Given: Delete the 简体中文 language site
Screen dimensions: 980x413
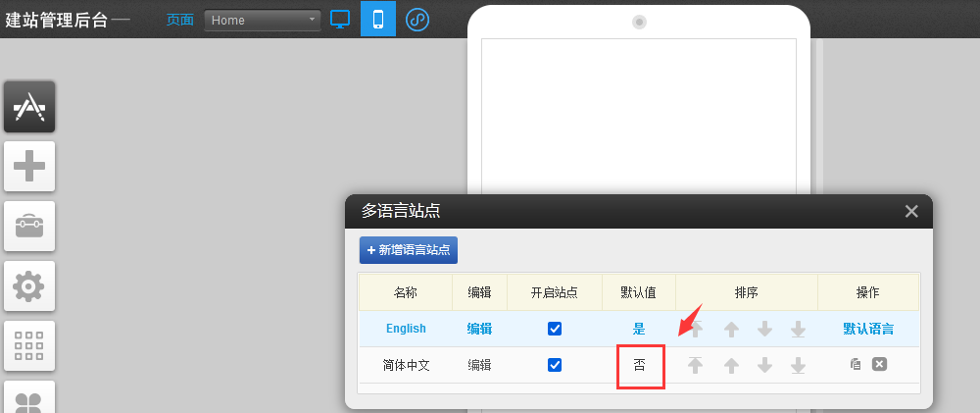Looking at the screenshot, I should point(879,364).
